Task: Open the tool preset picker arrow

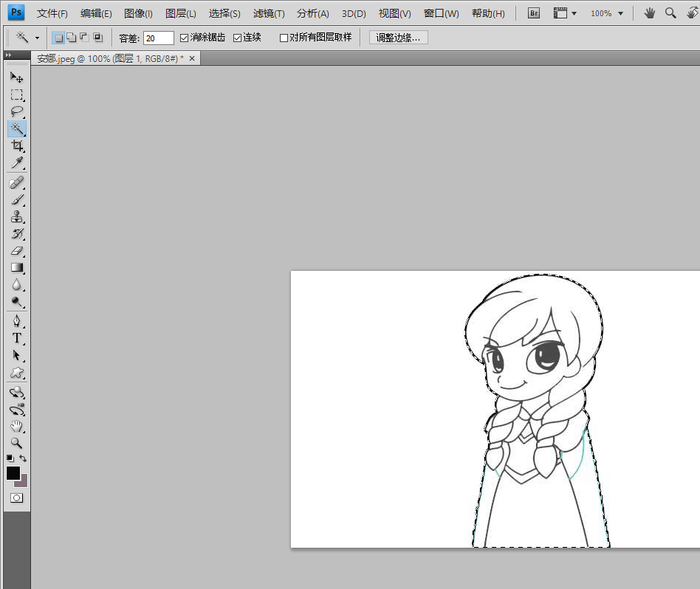Action: tap(37, 38)
